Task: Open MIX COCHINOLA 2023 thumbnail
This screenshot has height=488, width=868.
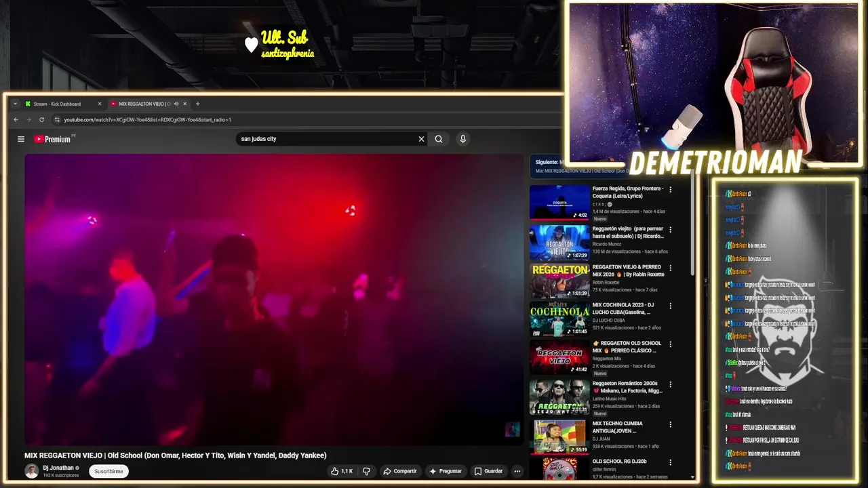Action: click(559, 319)
